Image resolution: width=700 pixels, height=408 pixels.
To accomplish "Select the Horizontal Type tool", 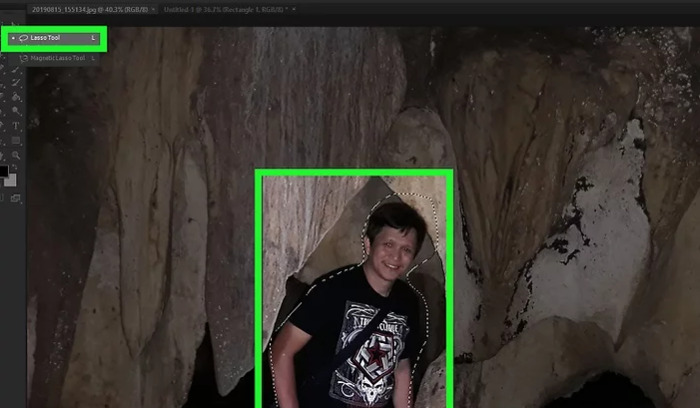I will pyautogui.click(x=15, y=126).
